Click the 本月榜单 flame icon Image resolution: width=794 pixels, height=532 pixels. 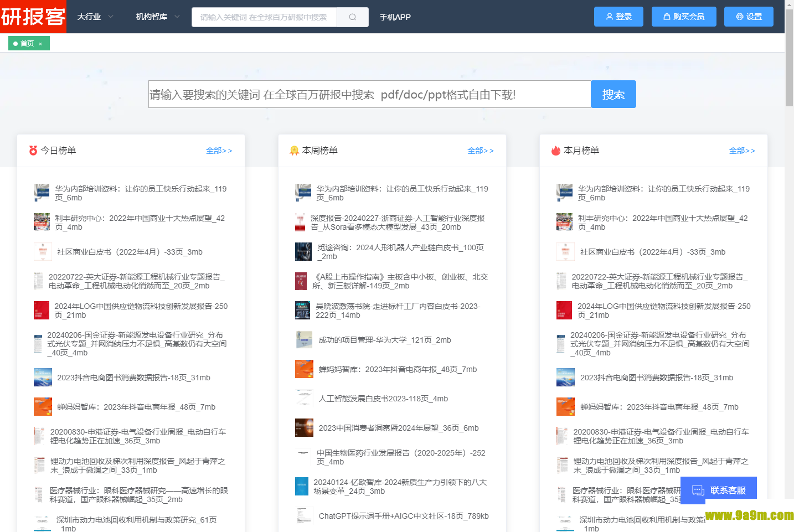[x=556, y=151]
